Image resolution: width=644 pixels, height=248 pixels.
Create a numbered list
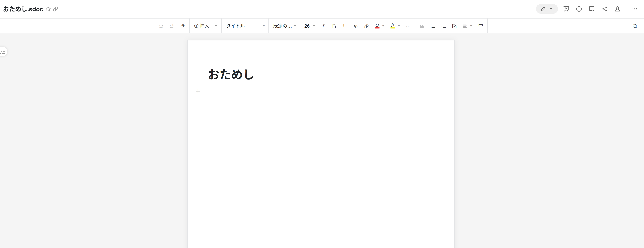pyautogui.click(x=443, y=26)
